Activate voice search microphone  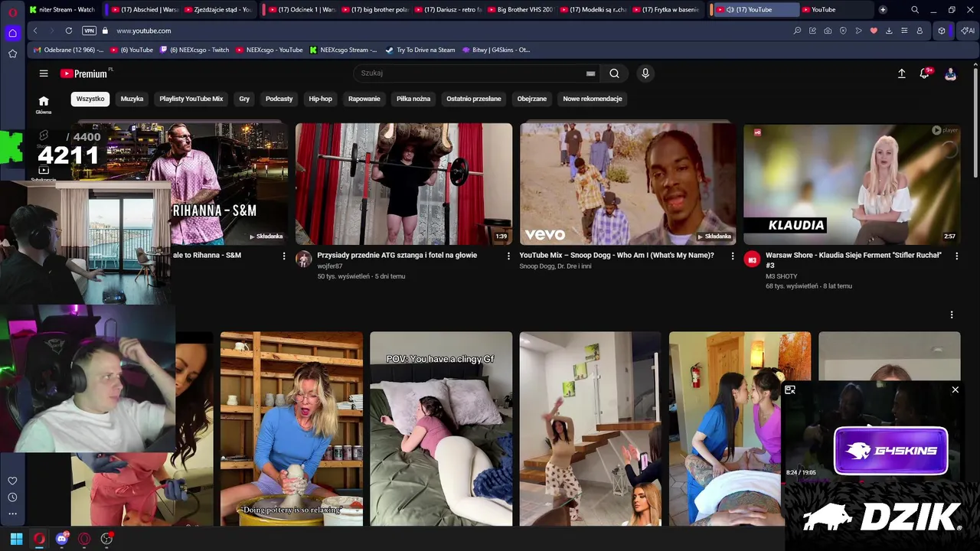(645, 73)
